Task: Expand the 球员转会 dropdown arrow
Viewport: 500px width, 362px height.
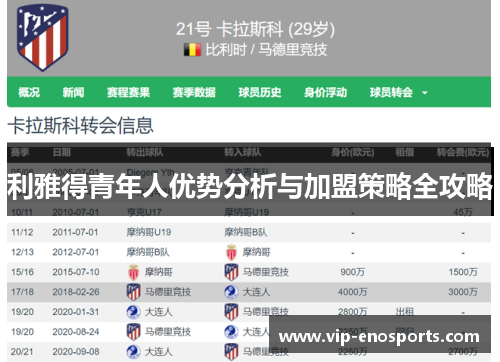Action: [x=425, y=93]
